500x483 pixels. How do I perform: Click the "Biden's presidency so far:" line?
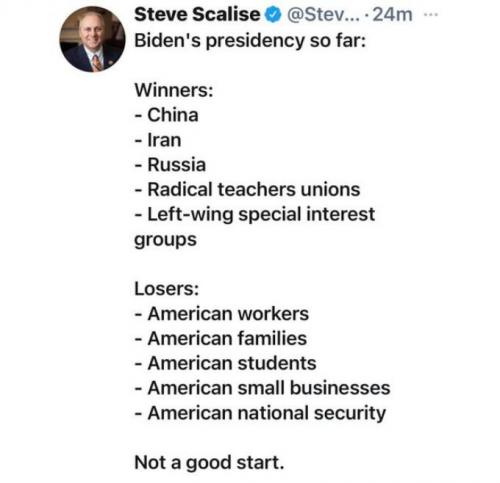click(250, 41)
